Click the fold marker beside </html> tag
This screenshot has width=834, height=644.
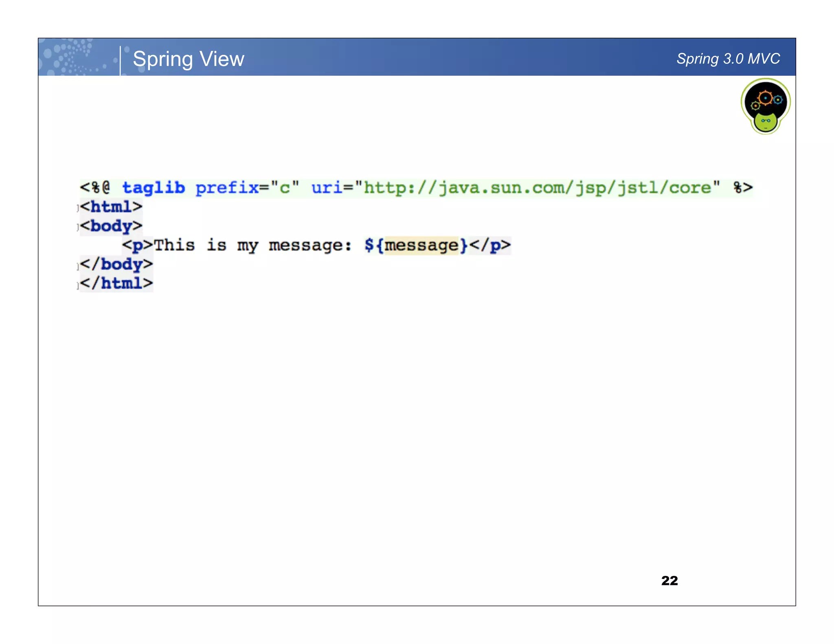(78, 285)
